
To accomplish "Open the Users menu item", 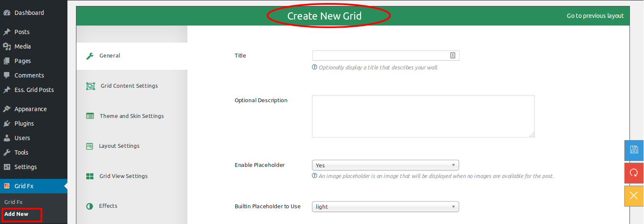I will coord(34,138).
